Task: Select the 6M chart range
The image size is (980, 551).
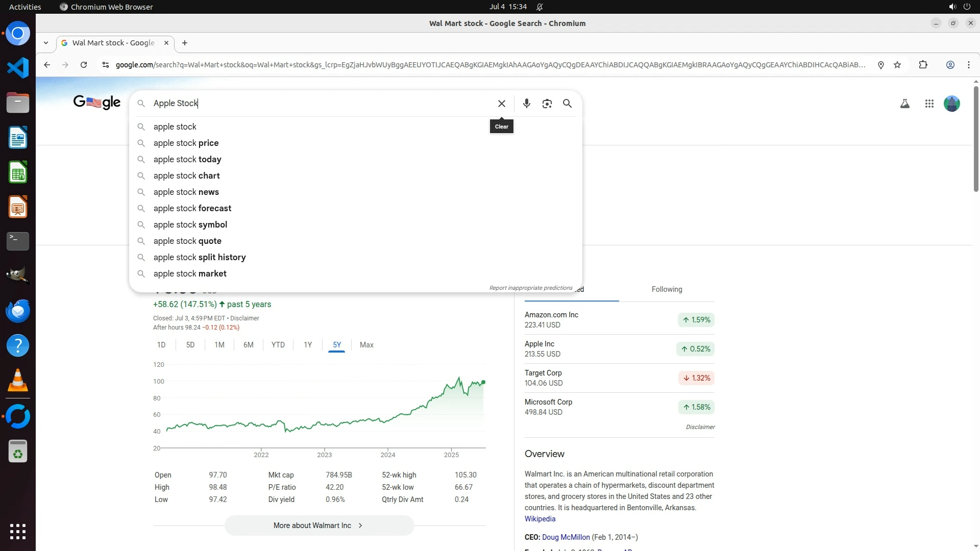Action: 249,345
